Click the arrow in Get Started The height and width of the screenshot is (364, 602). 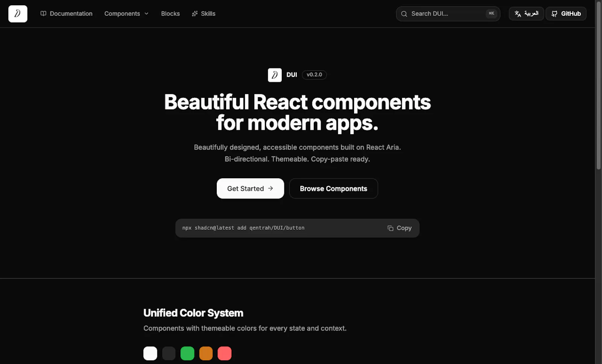271,188
